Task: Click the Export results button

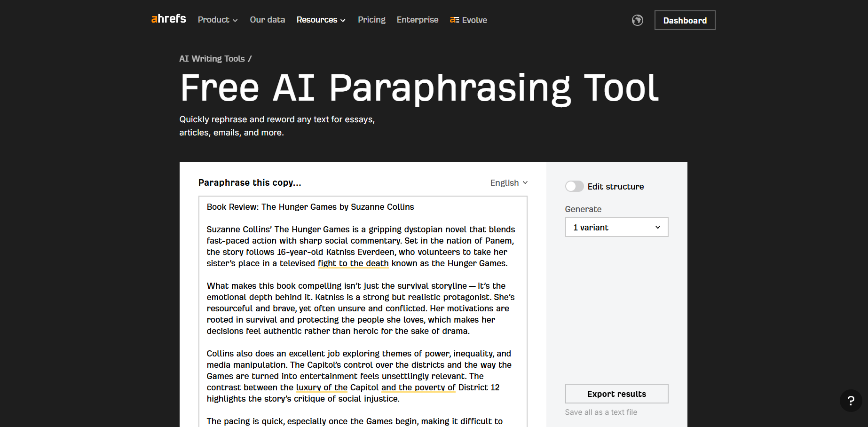Action: click(616, 394)
